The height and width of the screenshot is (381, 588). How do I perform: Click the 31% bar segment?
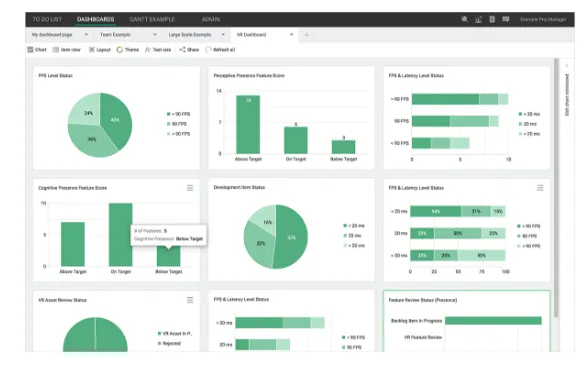[476, 212]
